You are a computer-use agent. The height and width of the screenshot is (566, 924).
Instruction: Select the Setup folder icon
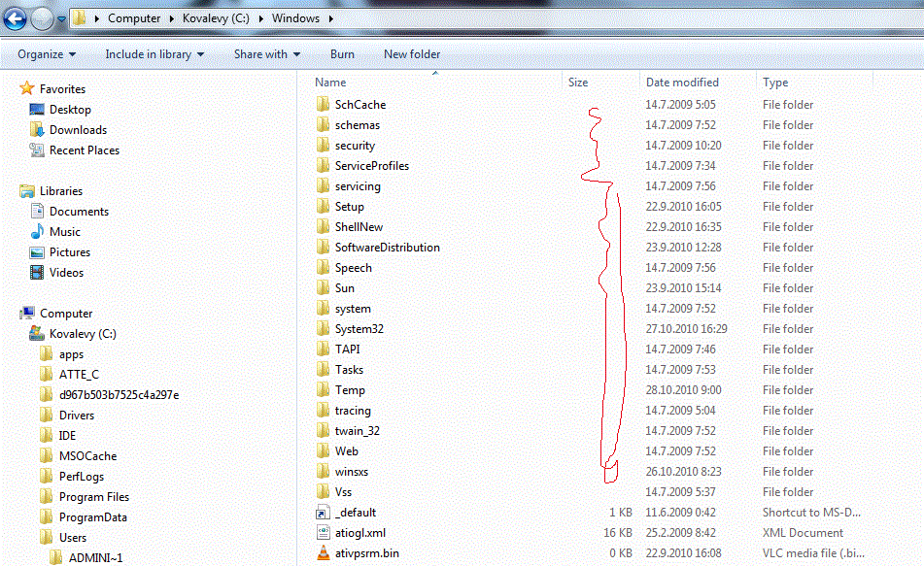pyautogui.click(x=323, y=206)
